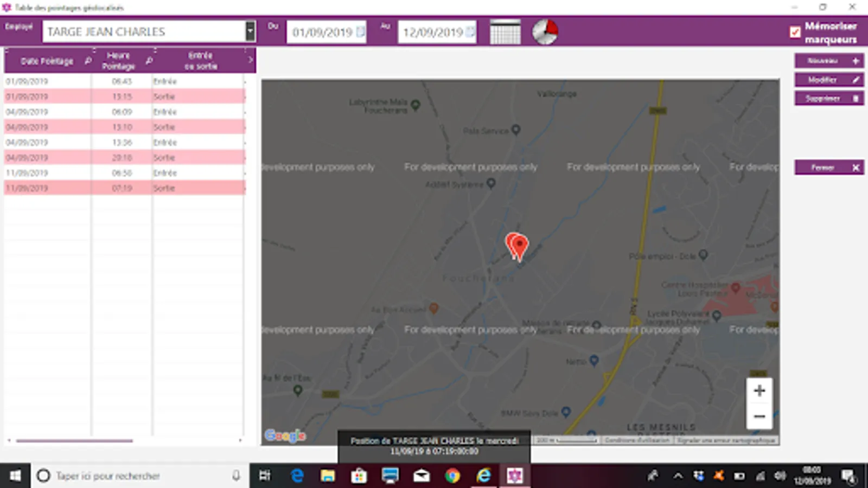
Task: Open the volume control in system tray
Action: (780, 476)
